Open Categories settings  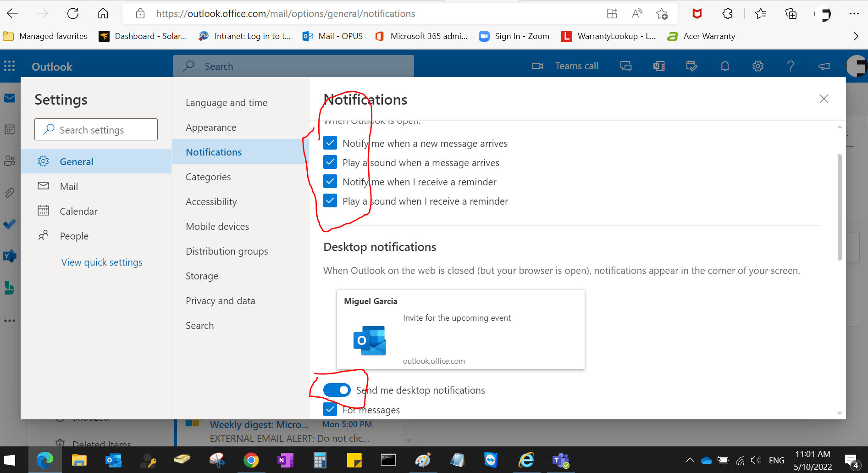tap(241, 177)
